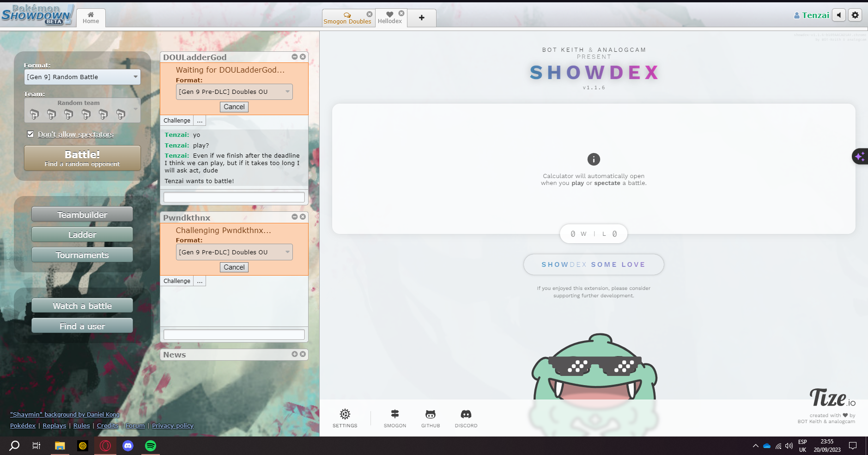Minimize the DOULadderGod chat panel
Viewport: 868px width, 455px height.
(x=294, y=57)
